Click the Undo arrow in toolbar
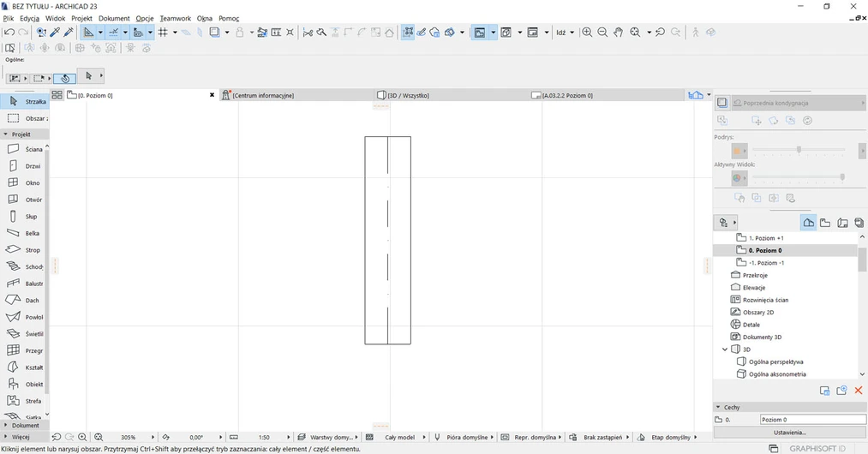868x454 pixels. [x=9, y=32]
